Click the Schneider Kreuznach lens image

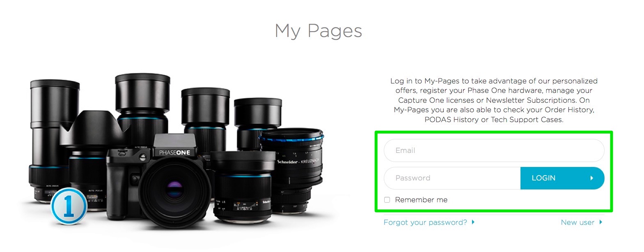[x=292, y=171]
